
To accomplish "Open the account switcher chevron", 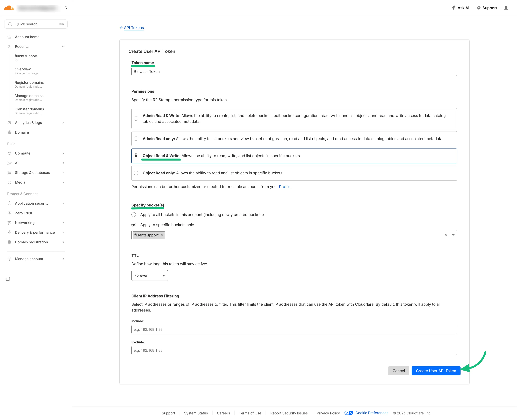I will click(66, 8).
